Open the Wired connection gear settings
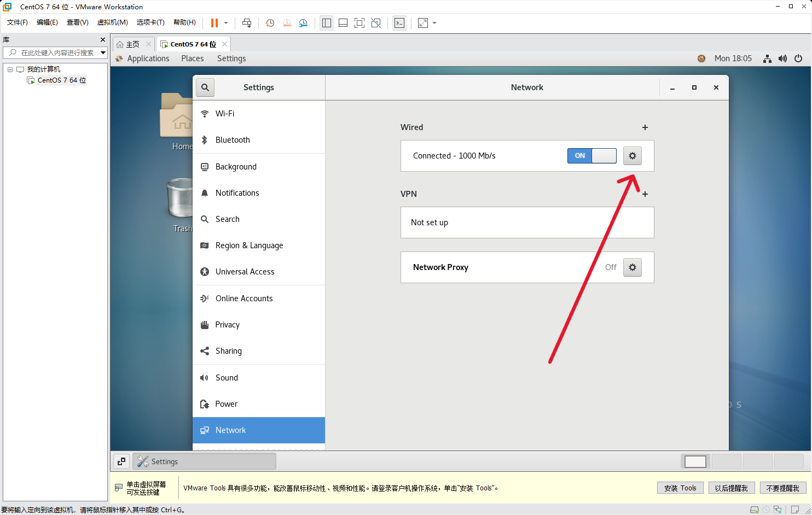Screen dimensions: 812x515 point(633,156)
